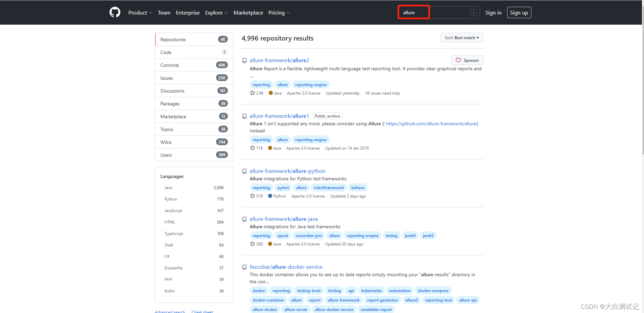Screen dimensions: 644x313
Task: Click the repo icon beside allure-framework/allure-java
Action: pos(244,219)
